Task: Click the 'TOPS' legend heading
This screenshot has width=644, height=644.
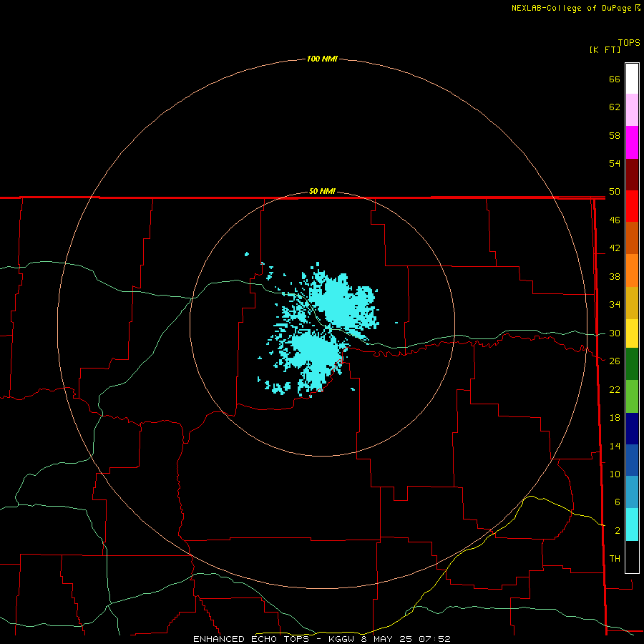Action: pyautogui.click(x=629, y=43)
